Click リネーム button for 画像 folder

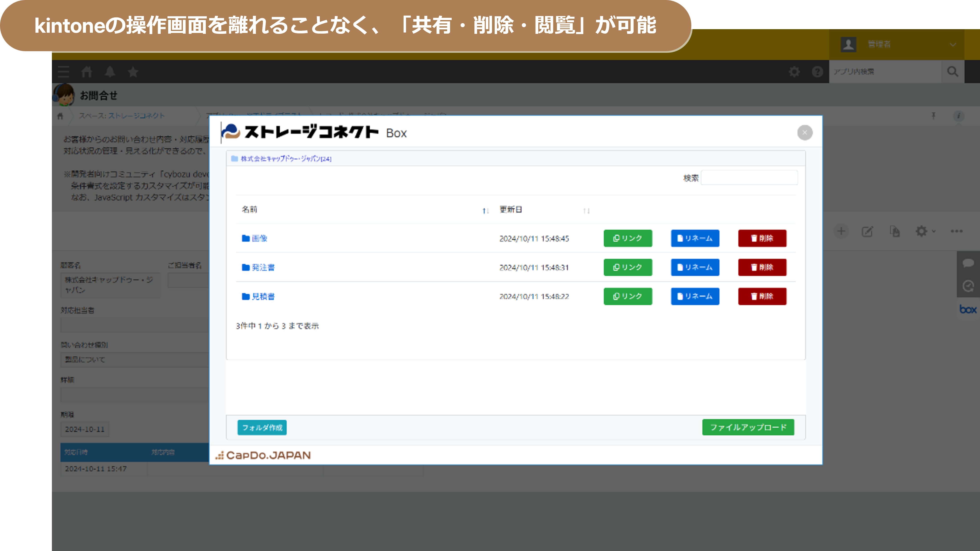point(695,238)
